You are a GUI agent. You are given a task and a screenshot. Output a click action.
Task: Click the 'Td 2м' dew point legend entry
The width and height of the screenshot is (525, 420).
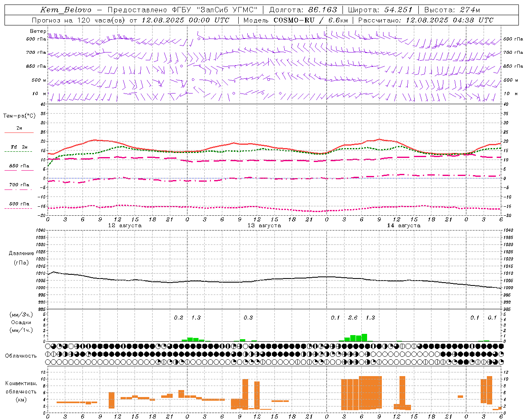(19, 147)
